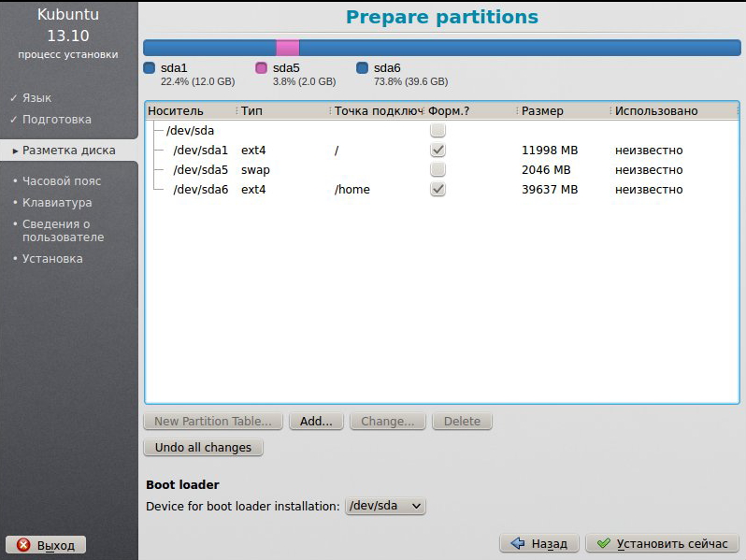The height and width of the screenshot is (560, 746).
Task: Click the swap type cell
Action: [255, 170]
